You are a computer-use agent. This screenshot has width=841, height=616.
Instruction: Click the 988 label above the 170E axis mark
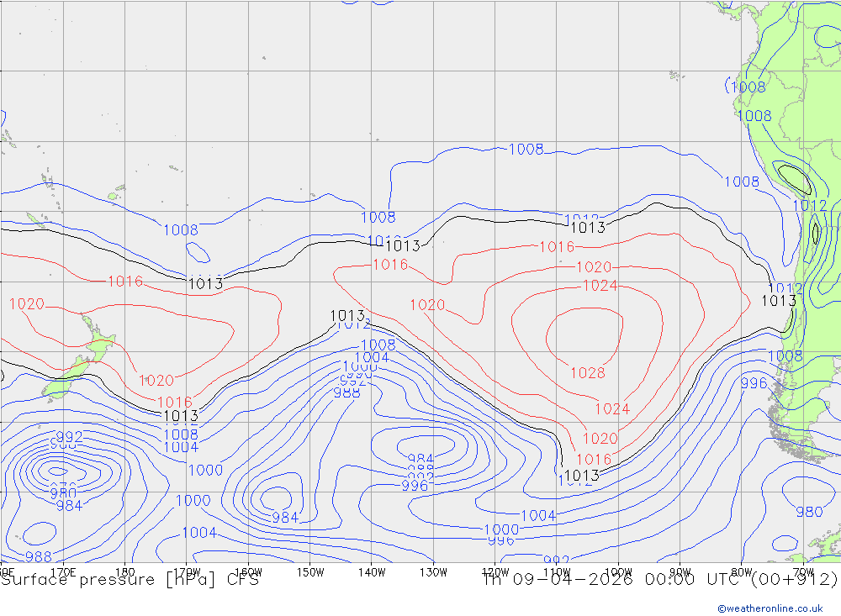39,557
